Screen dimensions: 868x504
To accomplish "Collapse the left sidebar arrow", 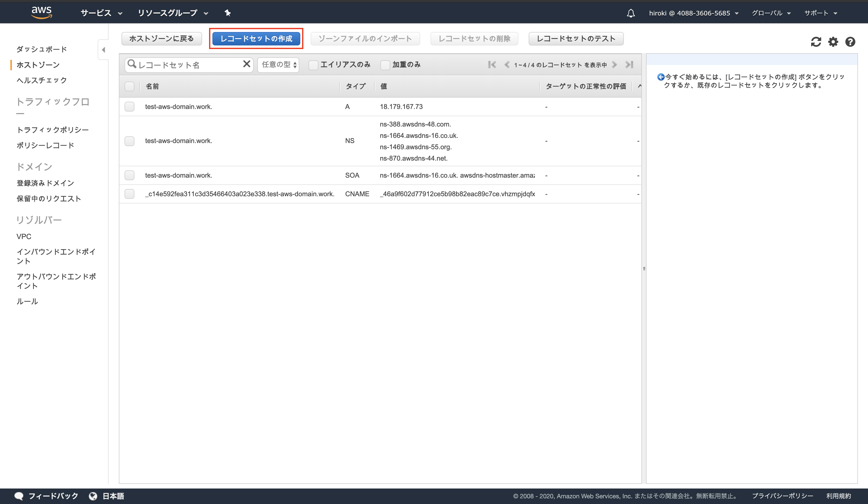I will click(103, 50).
